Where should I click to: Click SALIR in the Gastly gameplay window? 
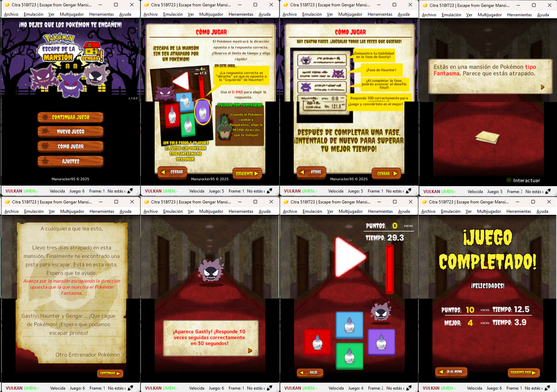click(310, 373)
